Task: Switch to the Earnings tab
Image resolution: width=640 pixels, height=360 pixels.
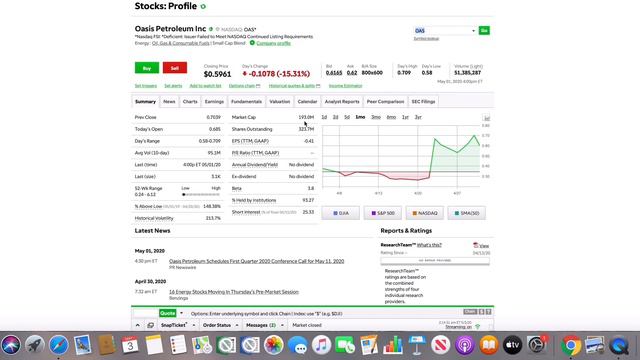Action: coord(214,102)
